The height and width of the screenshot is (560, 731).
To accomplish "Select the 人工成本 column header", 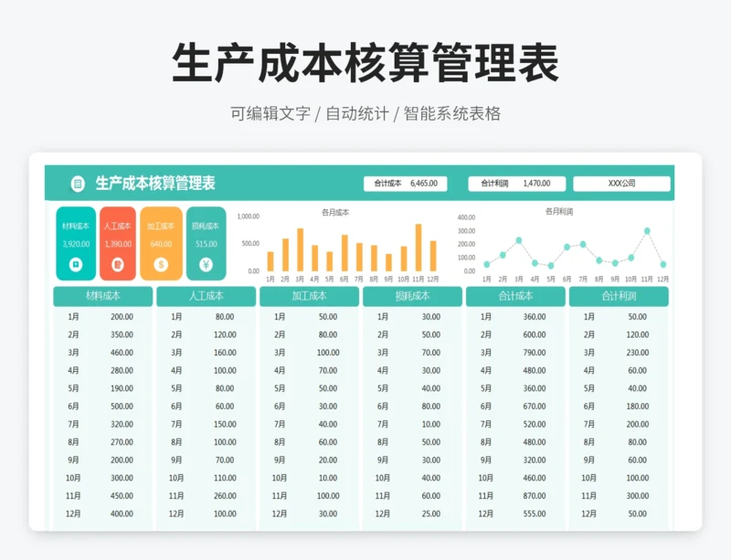I will coord(207,296).
